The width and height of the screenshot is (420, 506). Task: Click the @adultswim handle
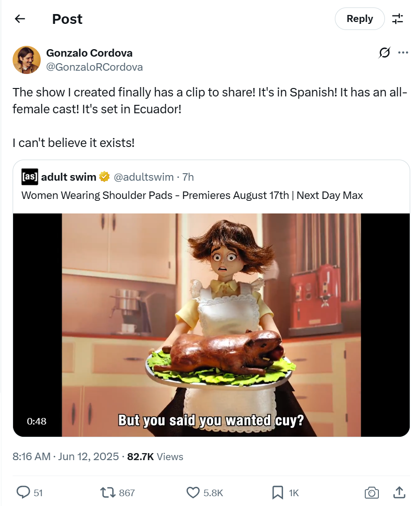point(144,177)
